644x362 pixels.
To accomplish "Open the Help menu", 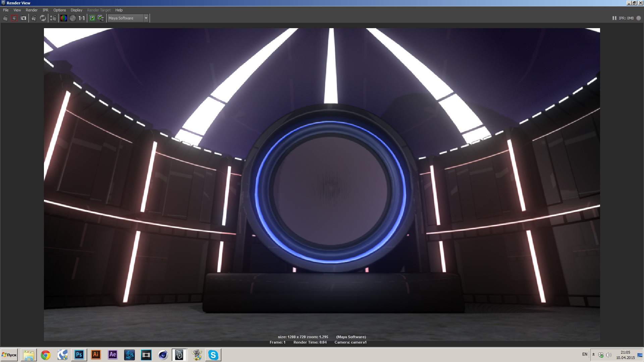I will (x=119, y=10).
